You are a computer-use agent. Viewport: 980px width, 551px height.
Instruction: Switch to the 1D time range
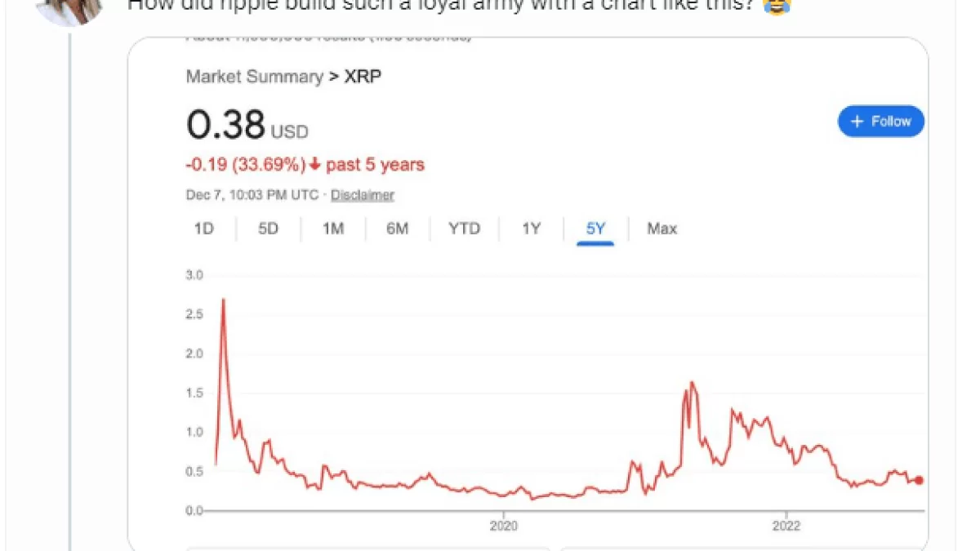click(203, 229)
